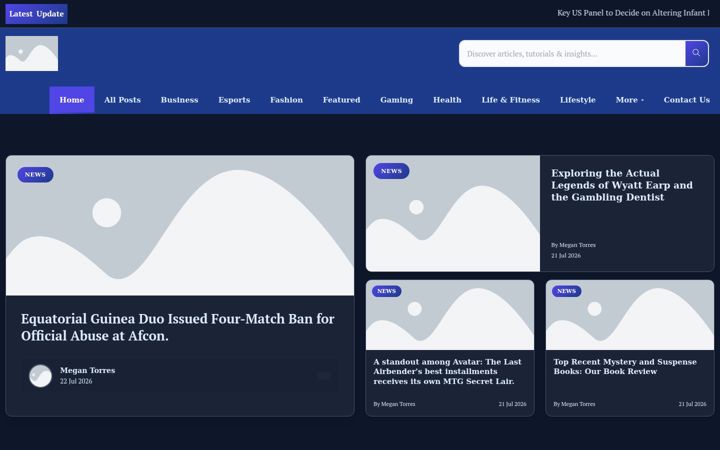Click NEWS tag on Avatar article
This screenshot has width=720, height=450.
(386, 291)
